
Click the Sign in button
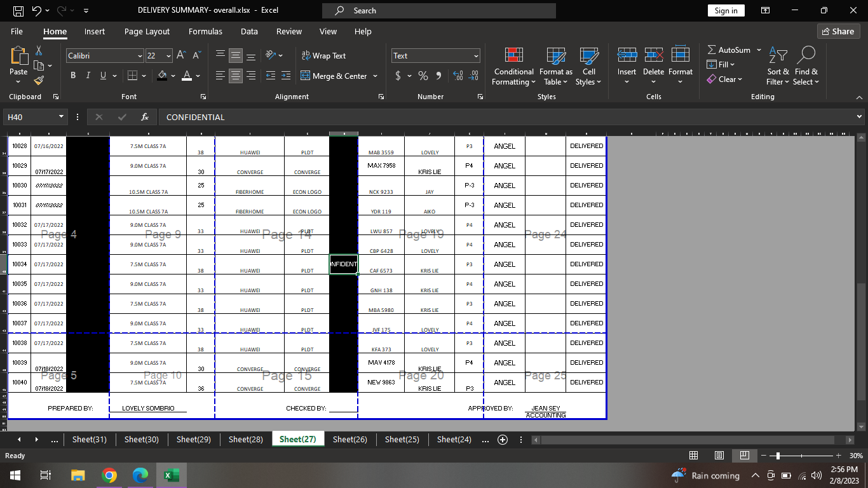(x=726, y=10)
